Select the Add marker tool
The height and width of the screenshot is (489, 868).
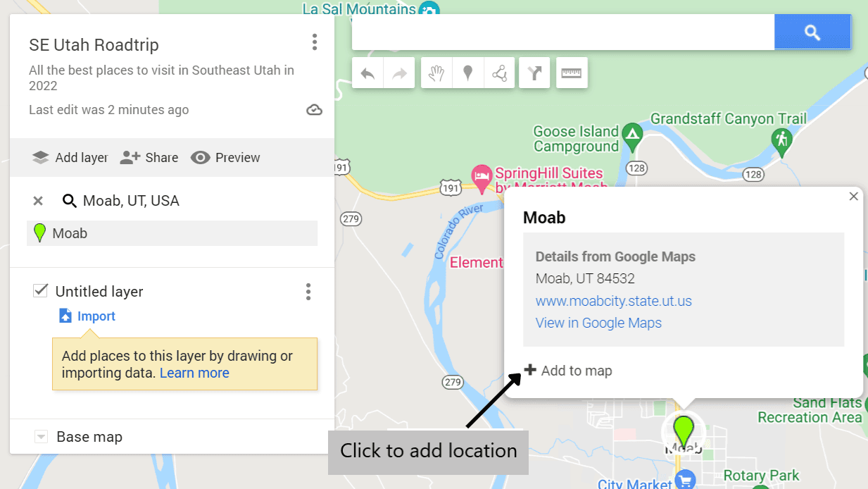(467, 73)
